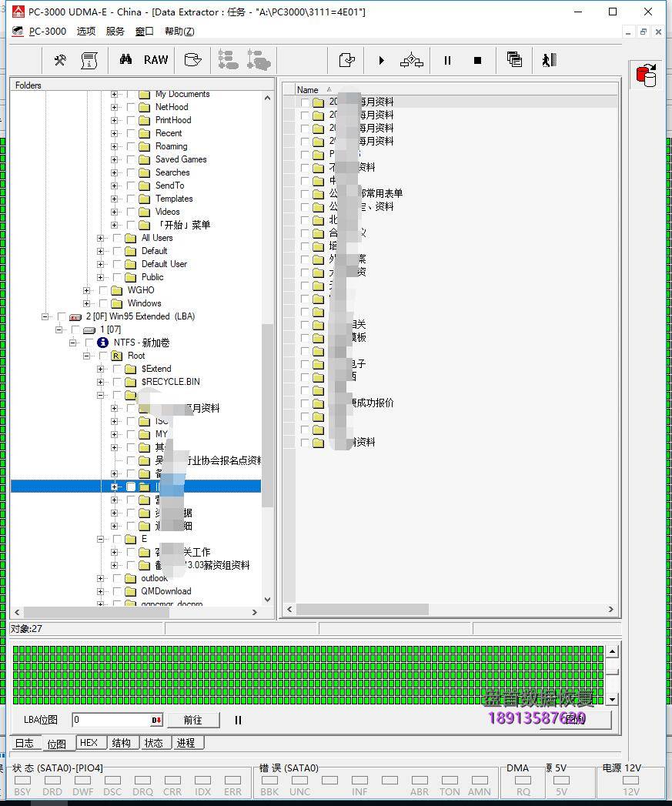Click the Root folder R icon

[x=117, y=356]
